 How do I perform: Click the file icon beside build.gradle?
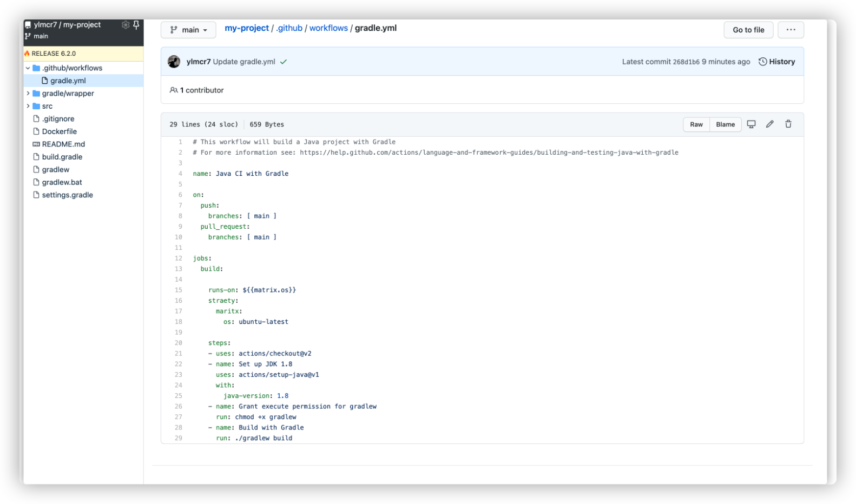[36, 157]
